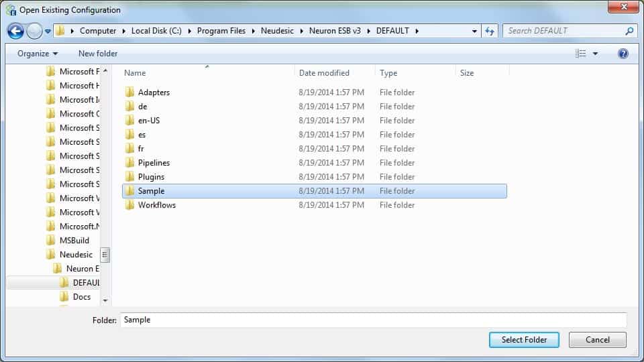Close the Open Existing Configuration dialog
Screen dimensions: 644x362
pos(623,7)
